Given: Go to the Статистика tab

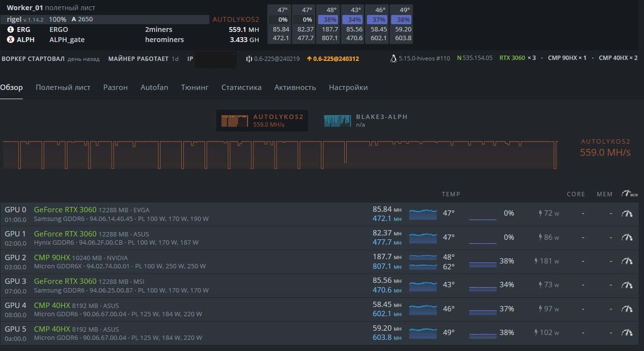Looking at the screenshot, I should click(241, 88).
